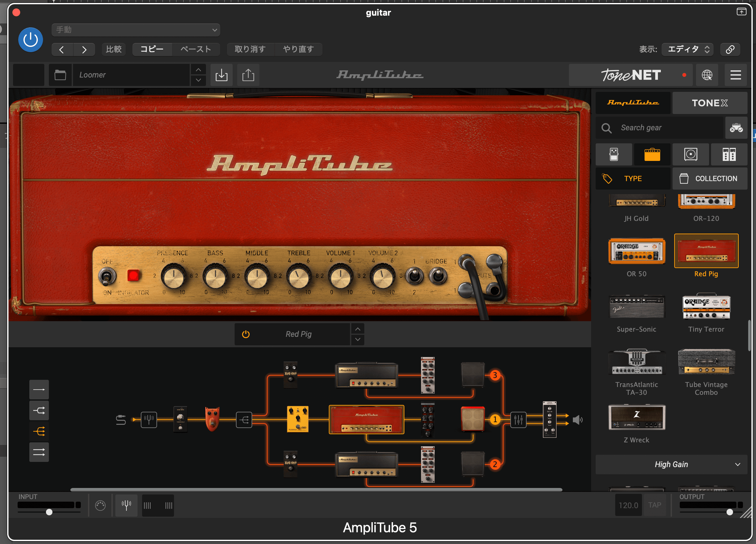Toggle the Red Pig amp power button
Screen dimensions: 756x544
coord(246,334)
